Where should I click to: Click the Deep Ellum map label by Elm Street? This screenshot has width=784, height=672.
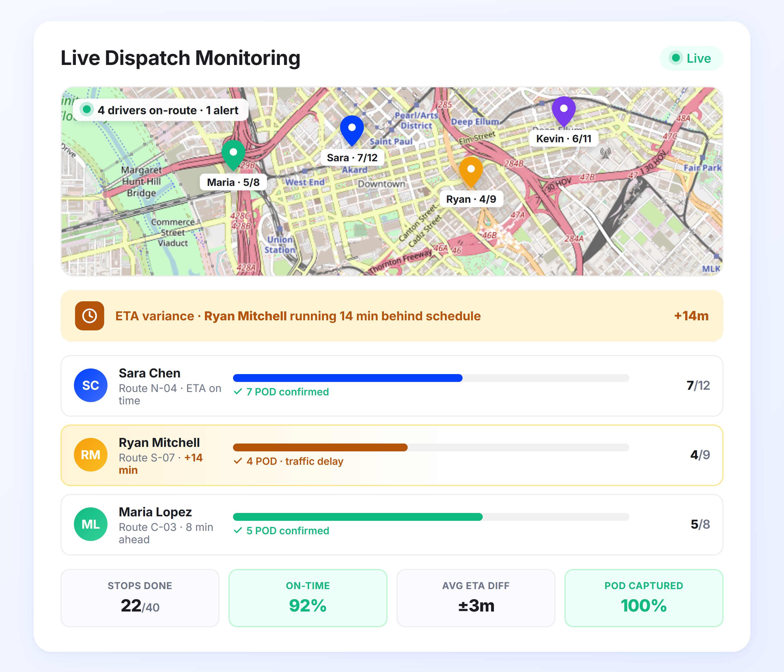click(475, 122)
